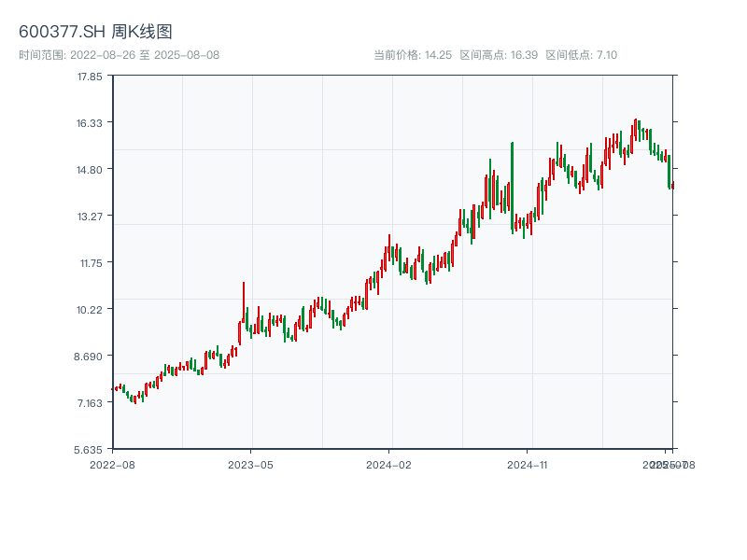Click the current price '当前价格: 14.25'
Screen dimensions: 747x560
point(413,55)
